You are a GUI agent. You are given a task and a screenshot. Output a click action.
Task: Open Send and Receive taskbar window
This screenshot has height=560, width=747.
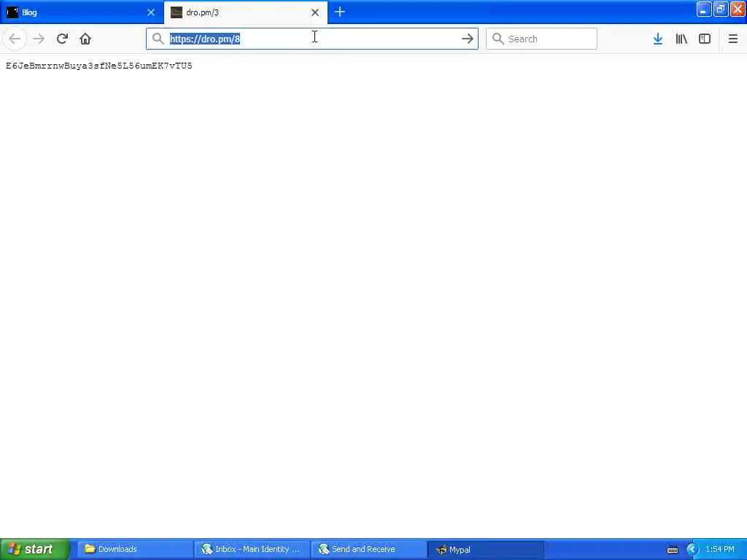click(x=368, y=549)
